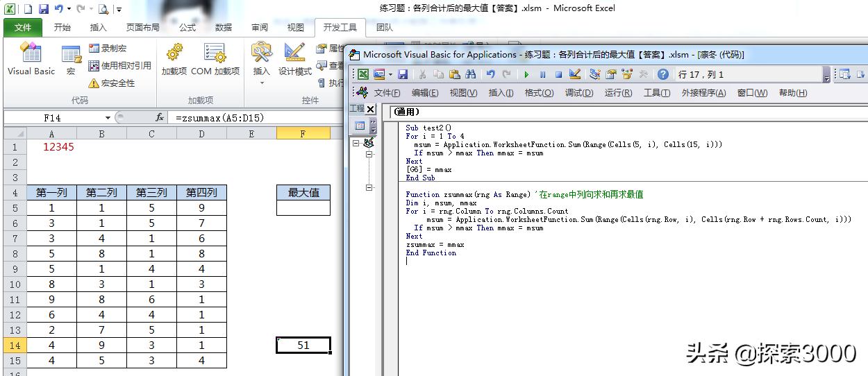Open VBA 编辑(E) menu

tap(425, 93)
